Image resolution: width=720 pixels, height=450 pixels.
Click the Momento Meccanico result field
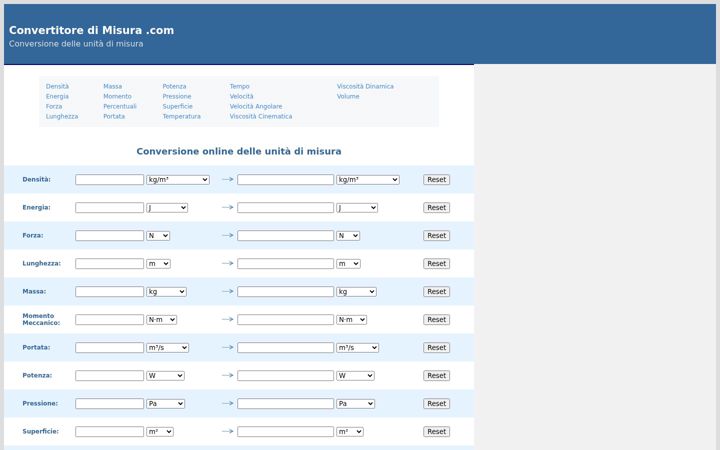tap(285, 320)
